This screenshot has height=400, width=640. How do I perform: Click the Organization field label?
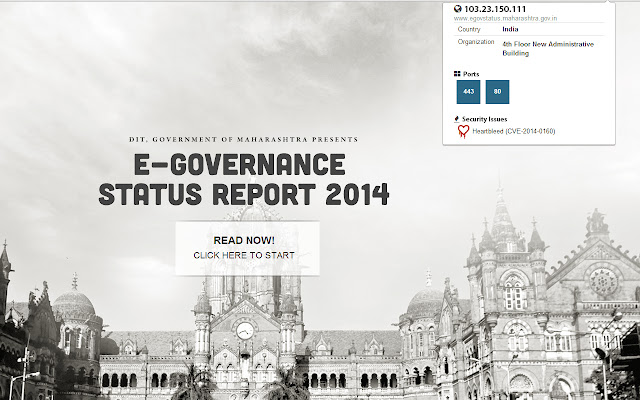coord(476,42)
